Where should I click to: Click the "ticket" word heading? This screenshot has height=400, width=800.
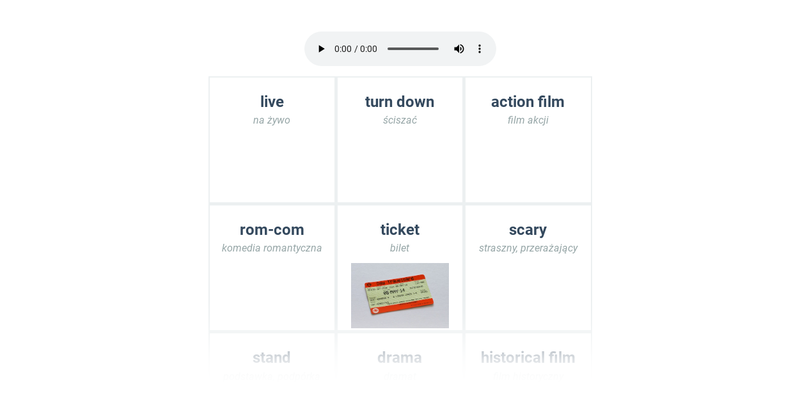(x=400, y=230)
